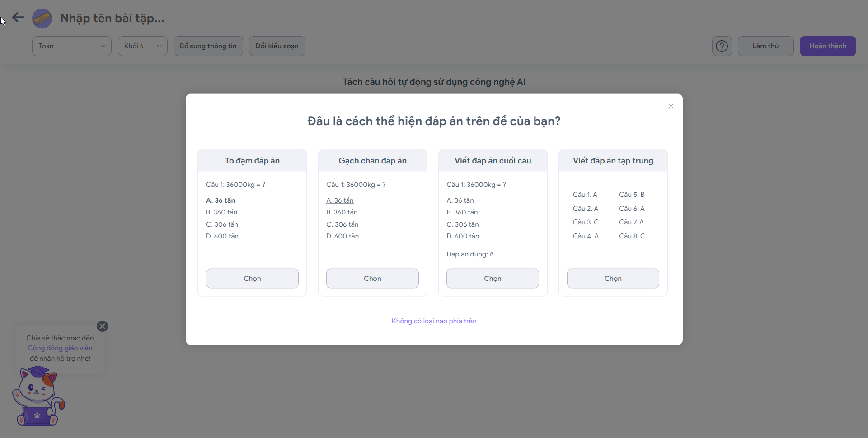Click the Đổi kiểu soạn button
Viewport: 868px width, 438px height.
(x=277, y=46)
